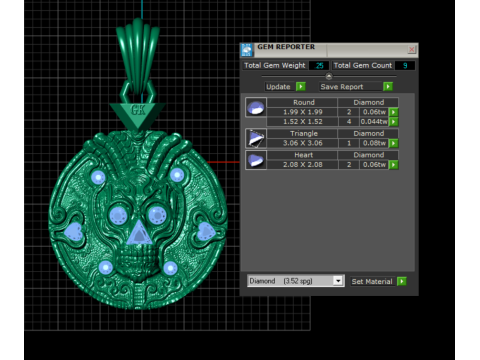This screenshot has width=480, height=360.
Task: Click the 1.99 X 1.99 size cell
Action: tap(302, 112)
